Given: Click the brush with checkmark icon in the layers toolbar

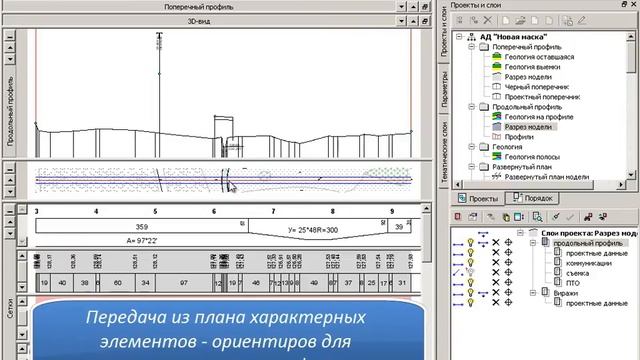Looking at the screenshot, I should (556, 217).
